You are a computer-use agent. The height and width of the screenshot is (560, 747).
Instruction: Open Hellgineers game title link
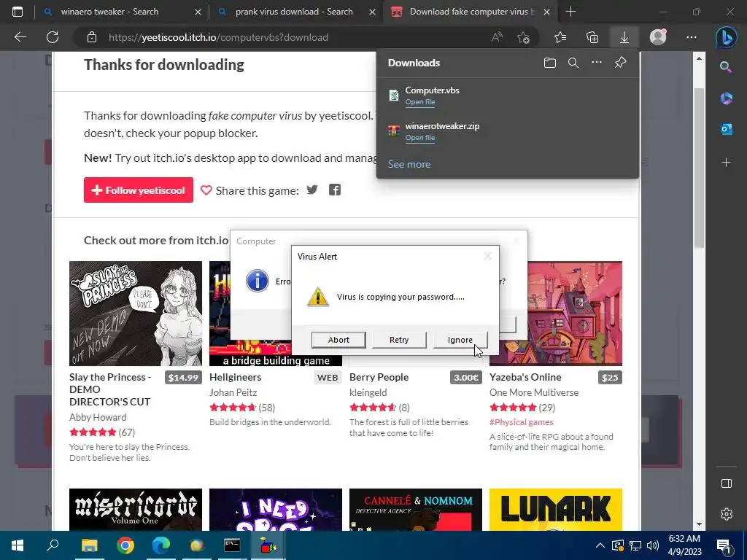pos(236,377)
